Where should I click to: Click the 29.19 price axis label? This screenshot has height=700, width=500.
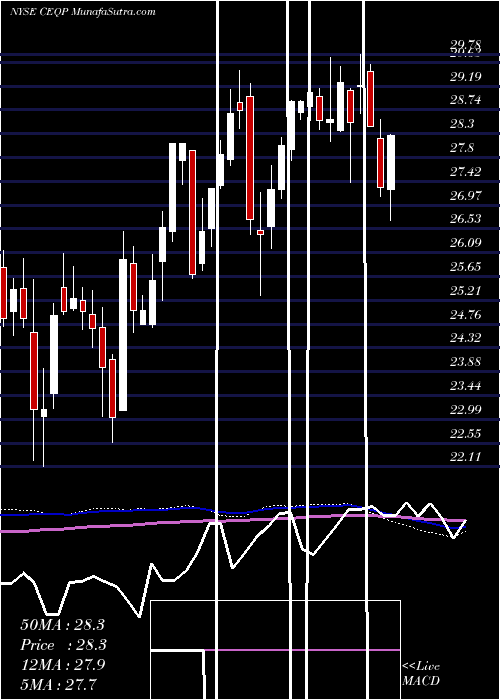point(465,76)
